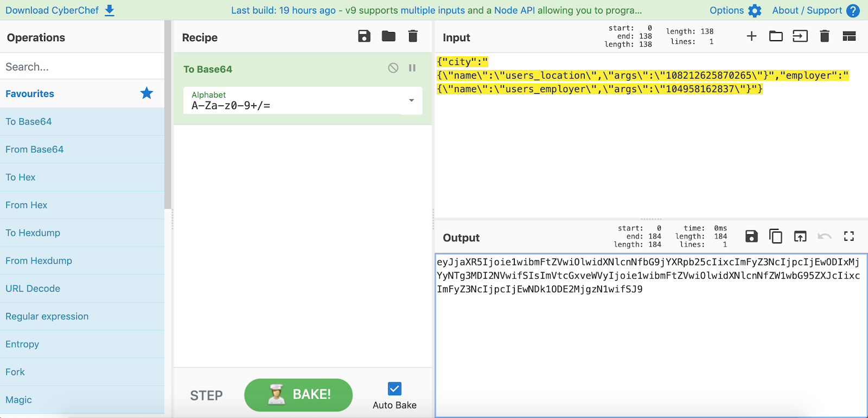Screen dimensions: 868x418
Task: Add a new input tab with the plus icon
Action: coord(751,36)
